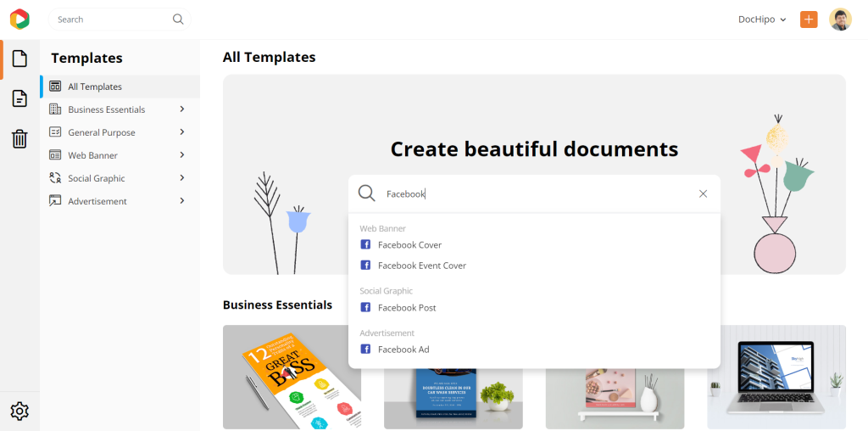Choose Facebook Cover suggestion
Viewport: 868px width, 431px height.
tap(409, 245)
